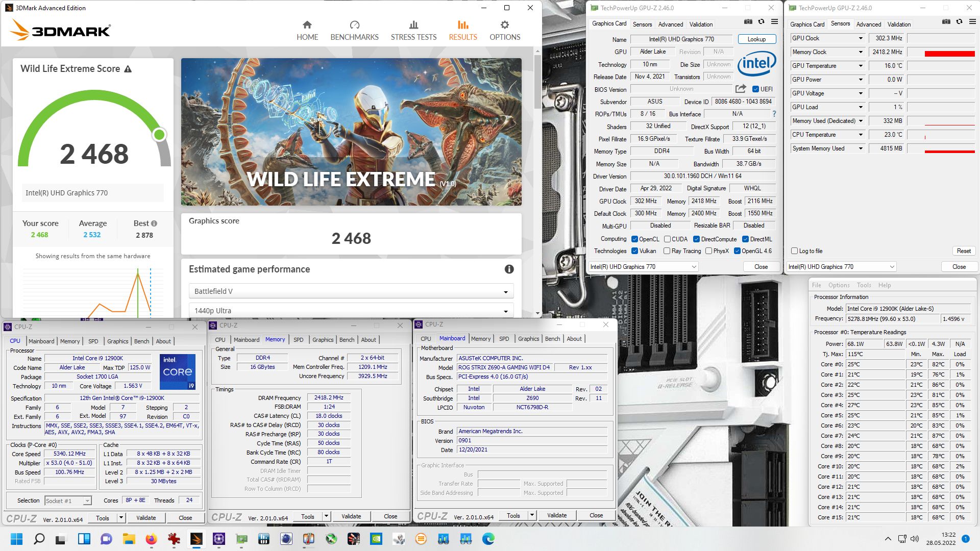Open Windows Start menu
Screen dimensions: 980x551
(16, 539)
